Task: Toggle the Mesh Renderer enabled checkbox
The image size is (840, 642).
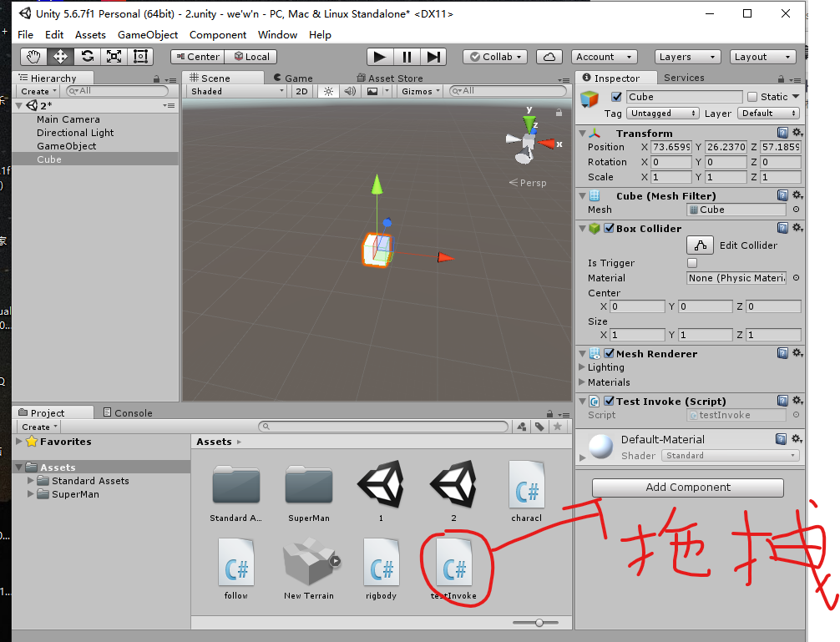Action: pos(609,353)
